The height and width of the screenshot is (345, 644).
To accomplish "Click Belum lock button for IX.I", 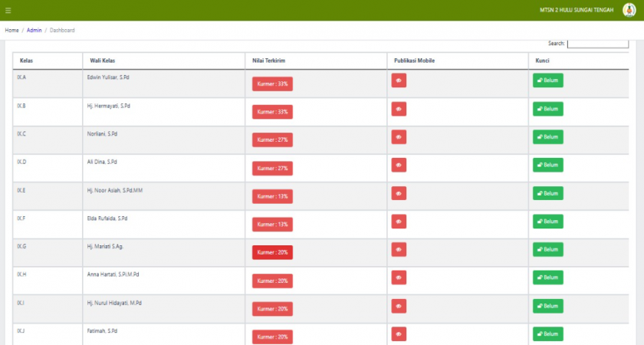I will 548,306.
